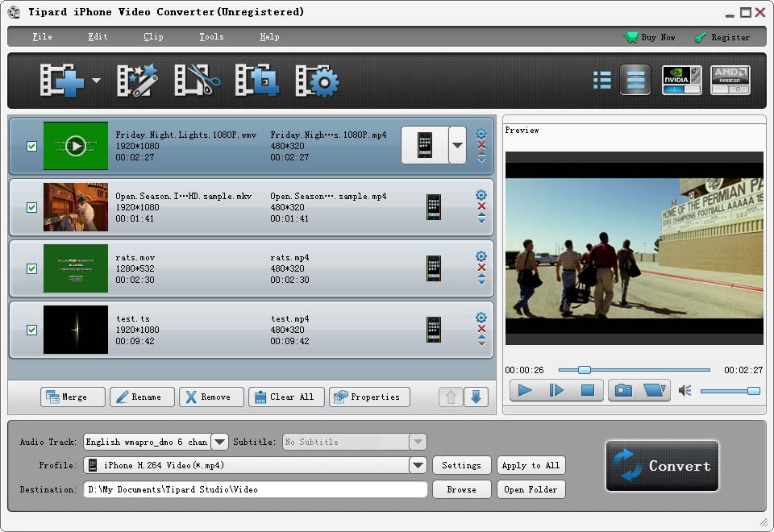The image size is (774, 532).
Task: Click the Register link
Action: click(x=722, y=37)
